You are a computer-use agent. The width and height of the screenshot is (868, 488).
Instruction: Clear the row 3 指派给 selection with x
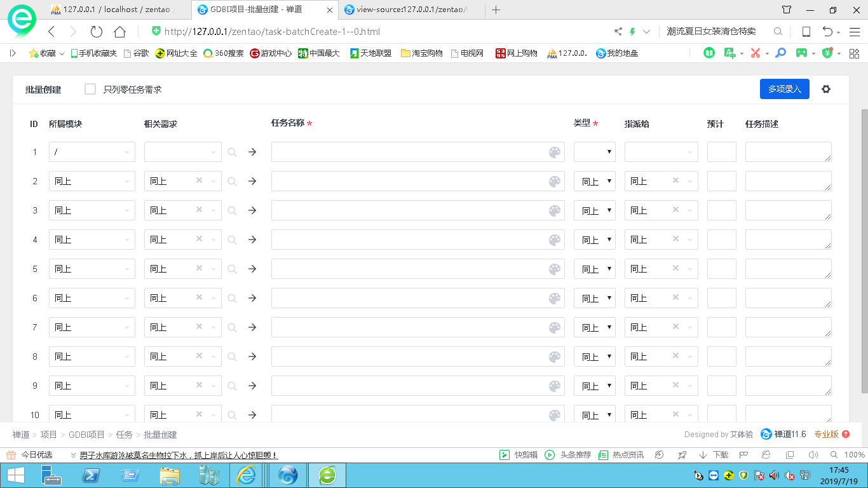[x=675, y=210]
